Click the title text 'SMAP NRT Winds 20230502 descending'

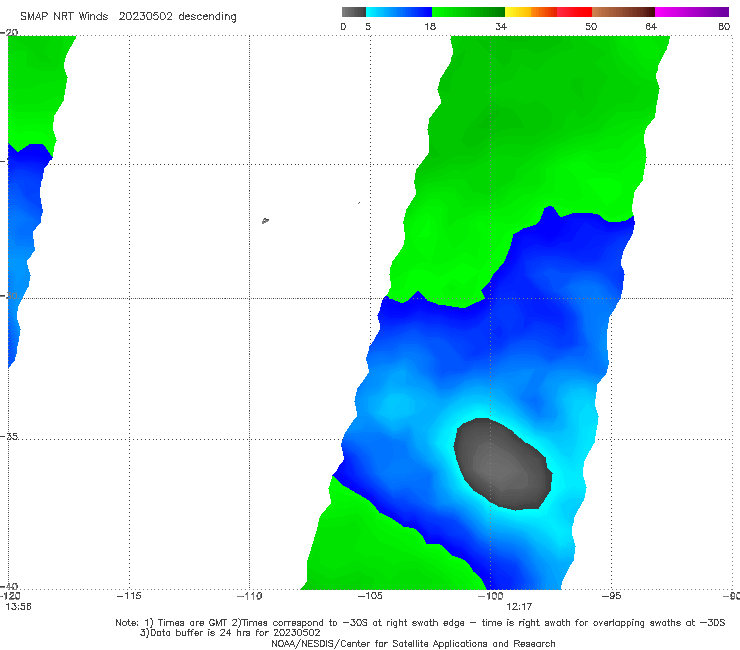pos(128,16)
